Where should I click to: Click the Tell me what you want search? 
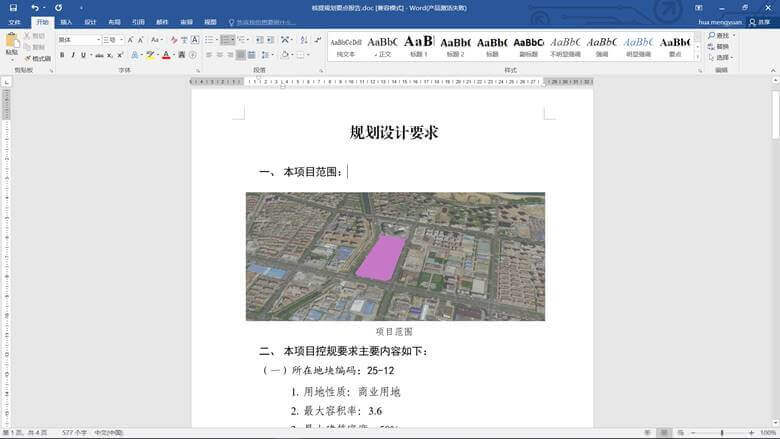(262, 22)
